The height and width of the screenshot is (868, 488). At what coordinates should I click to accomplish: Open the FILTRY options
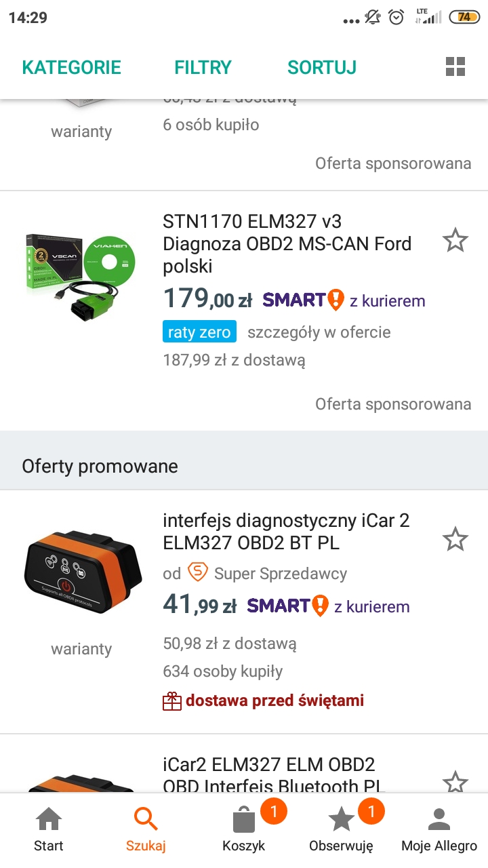point(203,67)
